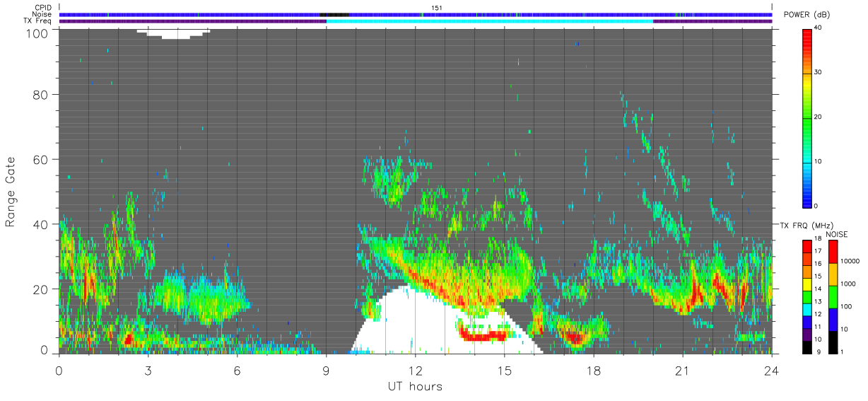Select the NOISE legend title

click(x=837, y=234)
